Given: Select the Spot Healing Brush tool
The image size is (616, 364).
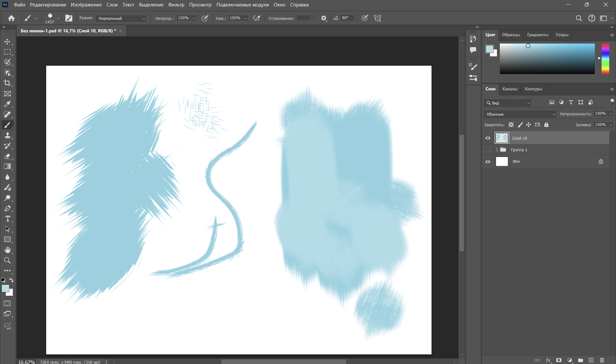Looking at the screenshot, I should click(7, 114).
